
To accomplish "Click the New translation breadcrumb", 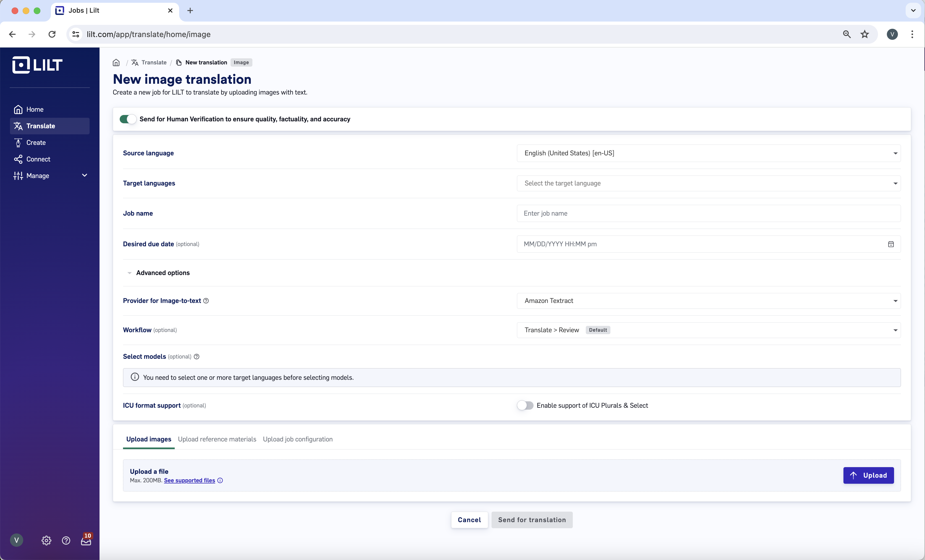I will (x=202, y=62).
